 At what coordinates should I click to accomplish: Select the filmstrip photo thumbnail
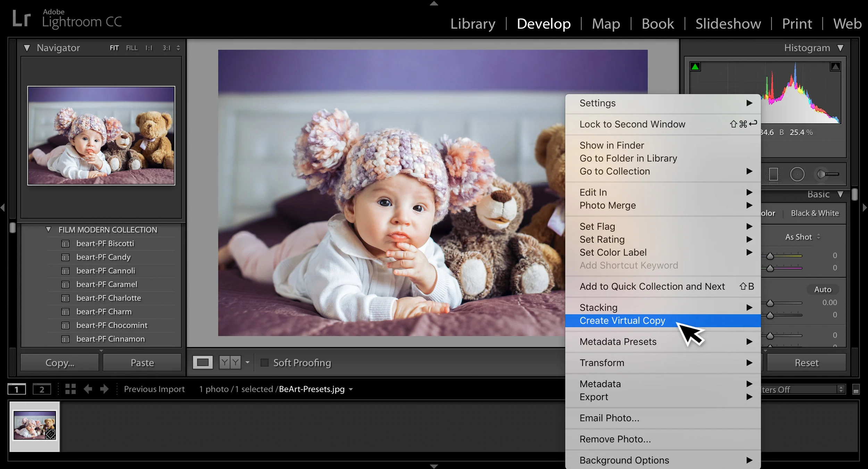(x=35, y=425)
